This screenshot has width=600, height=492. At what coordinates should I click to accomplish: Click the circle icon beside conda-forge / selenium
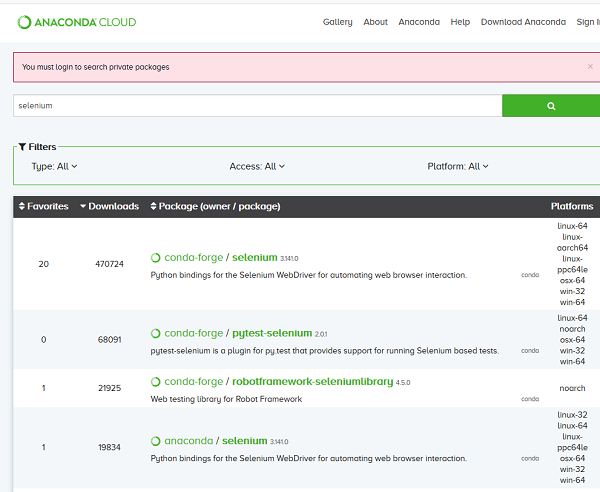(155, 258)
